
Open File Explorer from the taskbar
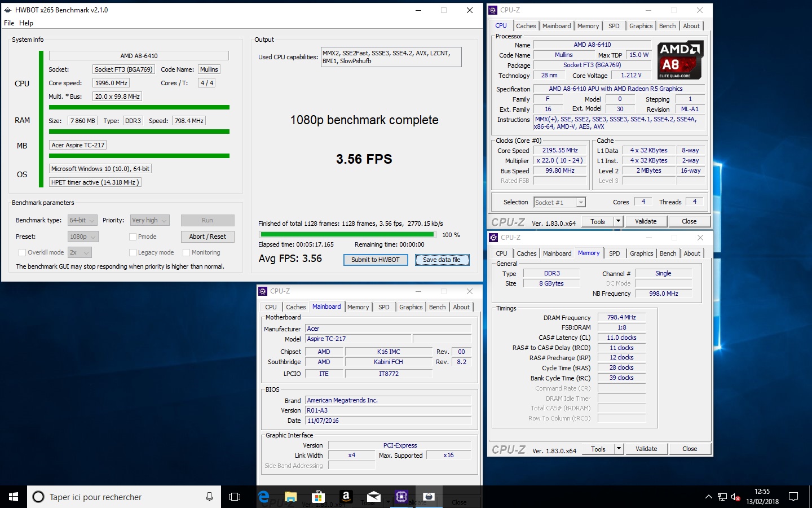(291, 497)
